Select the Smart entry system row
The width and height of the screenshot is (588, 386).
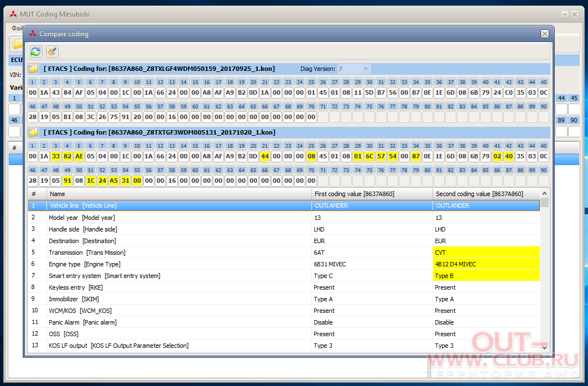click(x=284, y=276)
